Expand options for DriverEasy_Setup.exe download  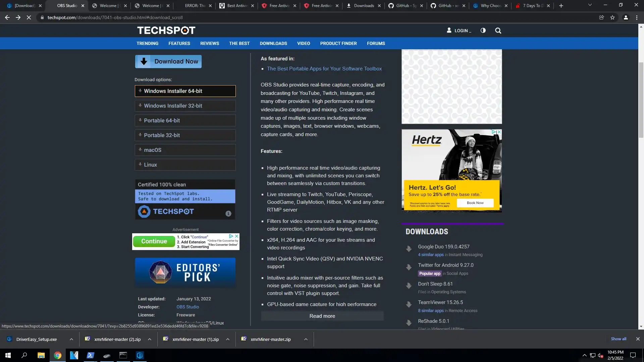click(x=71, y=339)
